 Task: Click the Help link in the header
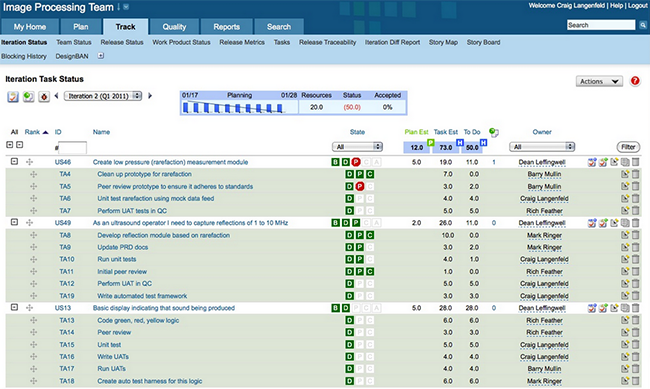(616, 5)
